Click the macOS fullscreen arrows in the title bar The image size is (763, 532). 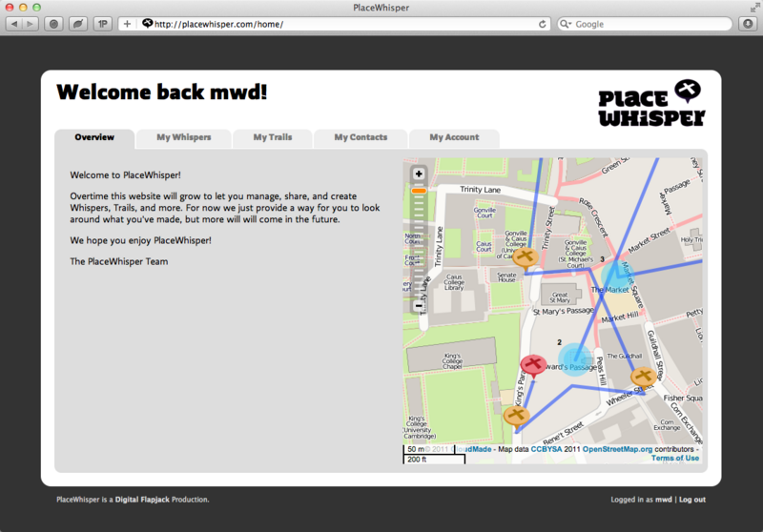[x=754, y=8]
